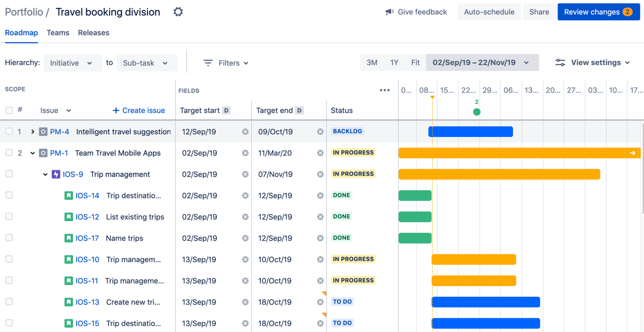Open the Issue column dropdown

pyautogui.click(x=56, y=110)
